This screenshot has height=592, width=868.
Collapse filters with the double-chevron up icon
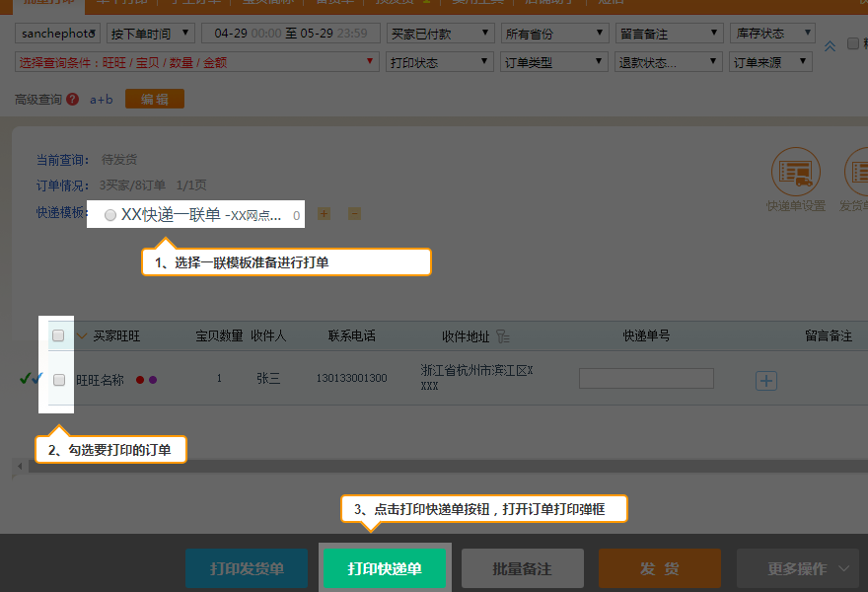830,45
